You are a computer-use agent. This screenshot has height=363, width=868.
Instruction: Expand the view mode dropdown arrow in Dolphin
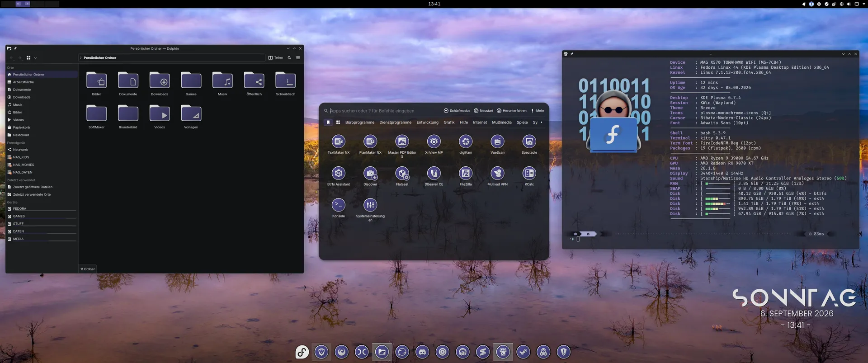[35, 58]
